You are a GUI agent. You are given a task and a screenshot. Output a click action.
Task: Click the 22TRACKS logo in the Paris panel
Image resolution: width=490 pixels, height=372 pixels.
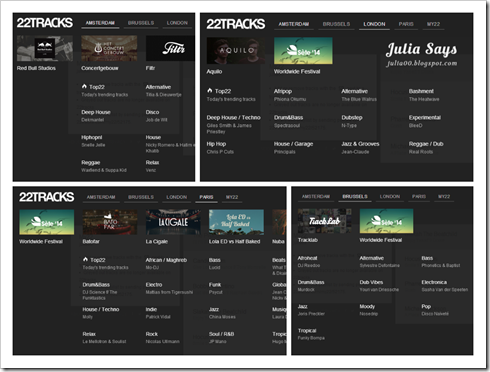(47, 197)
